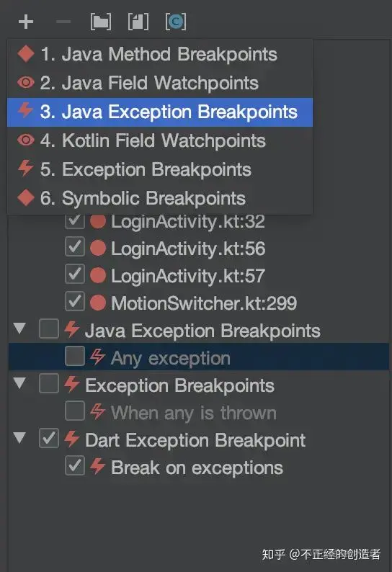
Task: Collapse the Exception Breakpoints tree group
Action: 19,383
